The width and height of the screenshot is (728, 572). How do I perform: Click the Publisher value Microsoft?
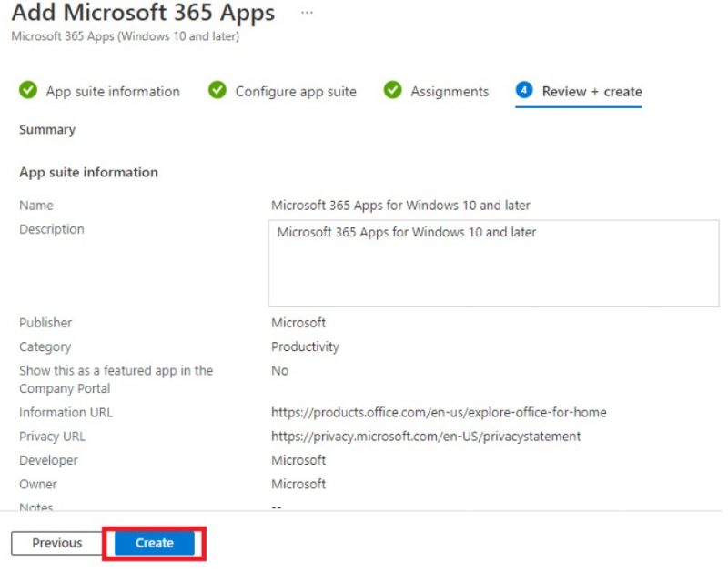pos(298,323)
